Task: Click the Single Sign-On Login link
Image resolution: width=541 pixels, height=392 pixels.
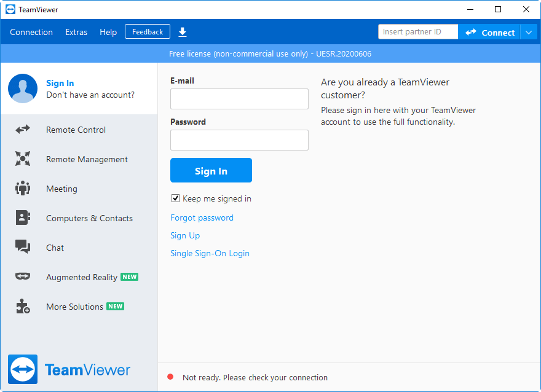Action: coord(210,253)
